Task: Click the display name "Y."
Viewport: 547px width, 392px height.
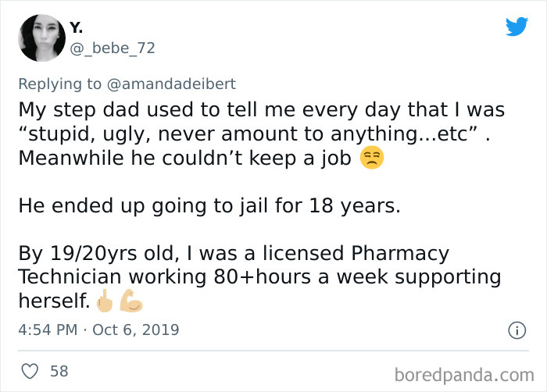Action: [x=76, y=27]
